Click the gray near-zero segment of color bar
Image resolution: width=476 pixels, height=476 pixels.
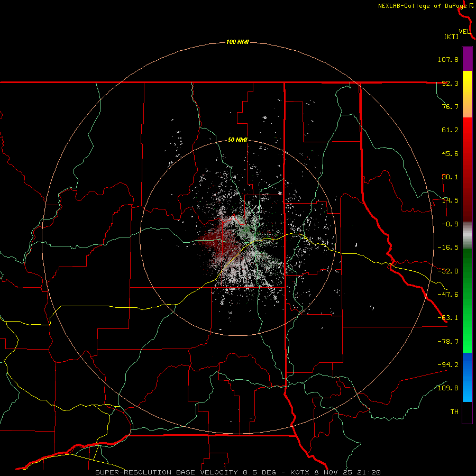(467, 235)
